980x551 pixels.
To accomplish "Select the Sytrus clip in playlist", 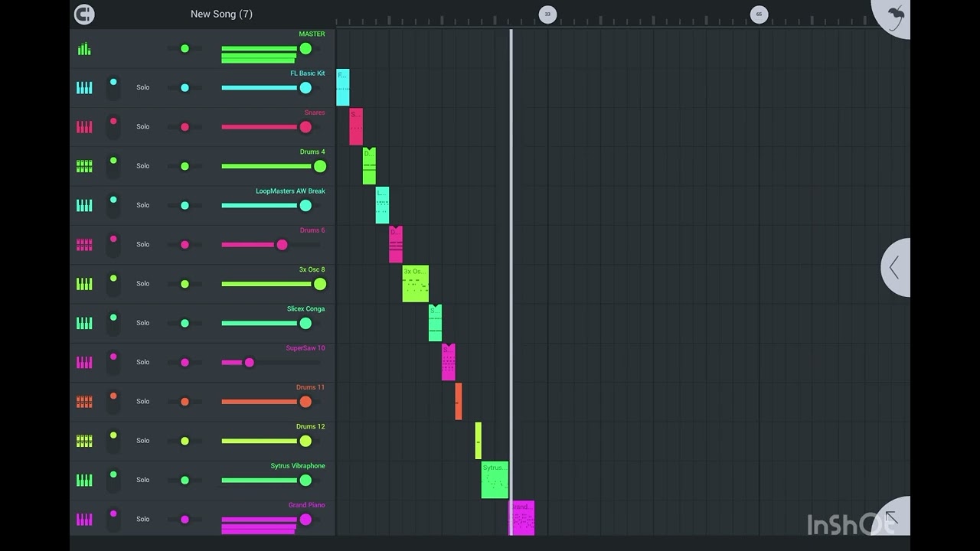I will (x=495, y=480).
